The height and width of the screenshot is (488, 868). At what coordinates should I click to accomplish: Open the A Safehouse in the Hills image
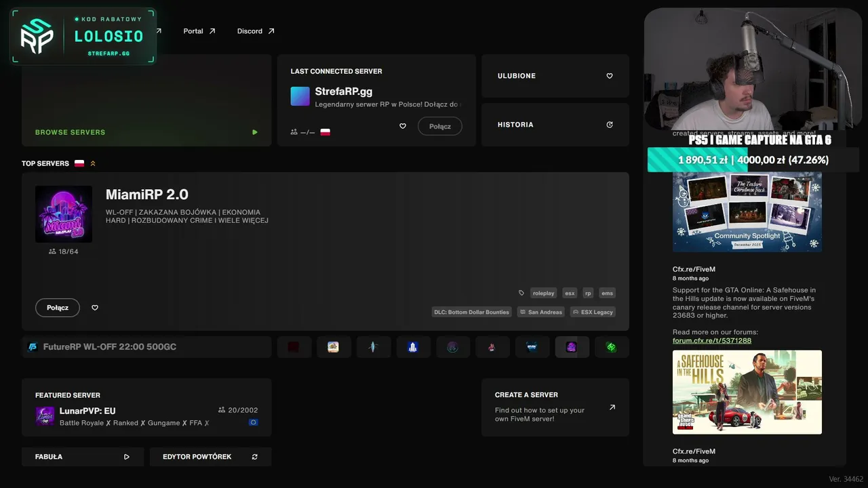(x=747, y=392)
